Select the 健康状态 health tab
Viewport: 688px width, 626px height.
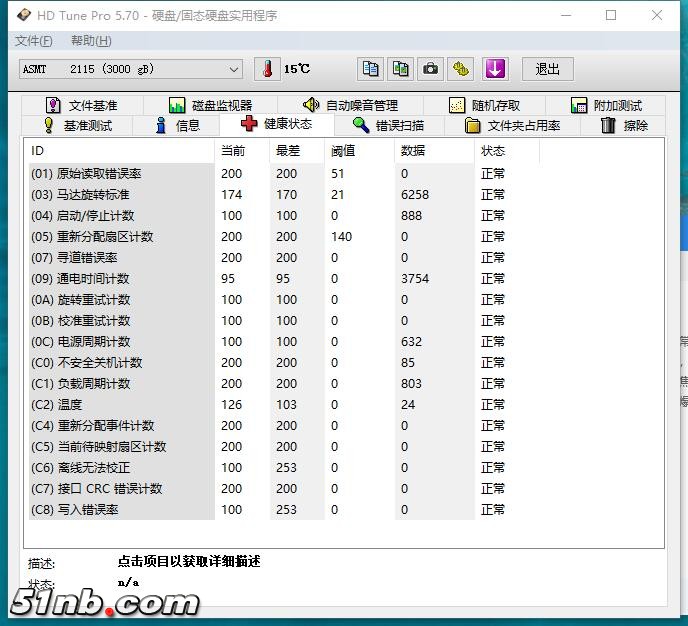[277, 124]
